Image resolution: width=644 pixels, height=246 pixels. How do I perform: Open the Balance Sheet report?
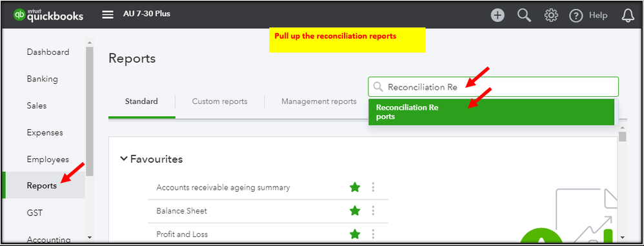click(181, 210)
